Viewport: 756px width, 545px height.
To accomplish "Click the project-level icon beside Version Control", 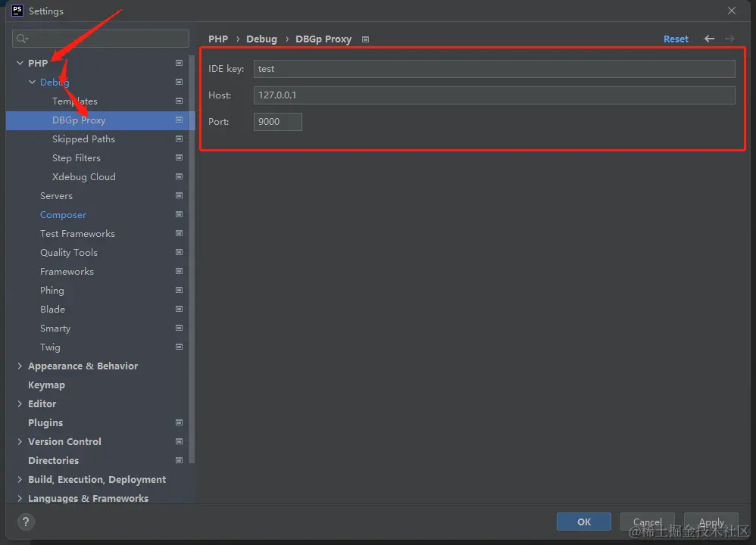I will pos(179,441).
